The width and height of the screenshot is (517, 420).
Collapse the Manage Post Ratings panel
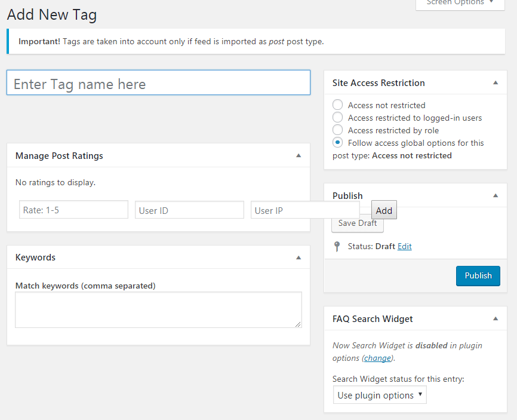298,155
